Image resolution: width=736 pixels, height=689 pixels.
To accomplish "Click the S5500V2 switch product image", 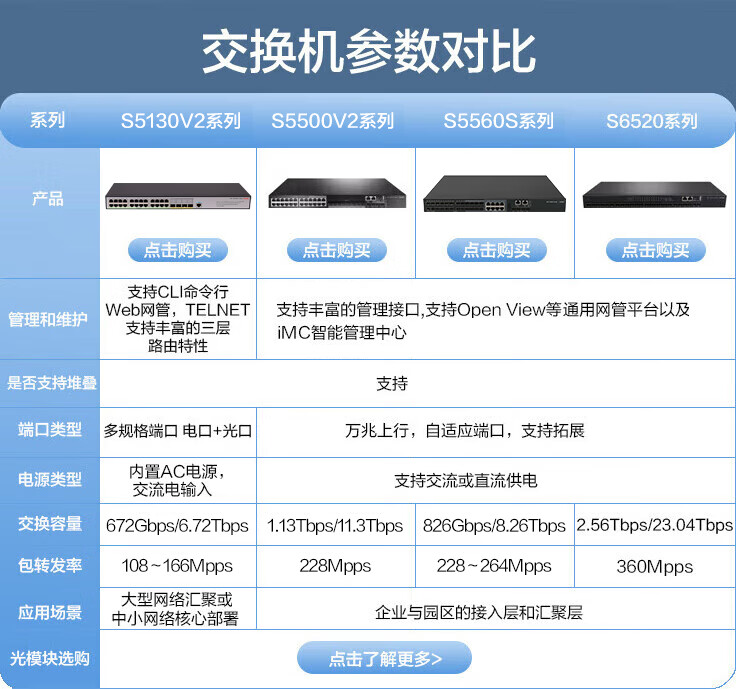I will pos(336,193).
